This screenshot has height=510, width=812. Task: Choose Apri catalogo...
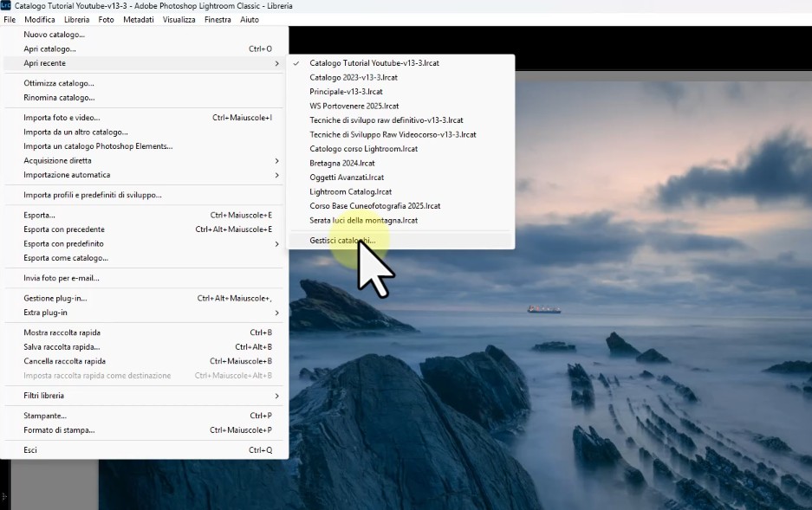coord(144,49)
